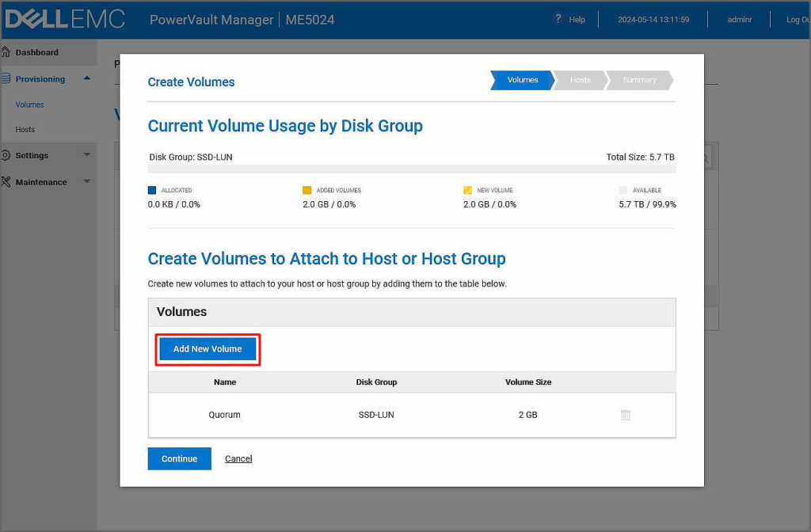Click the blue Allocated legend swatch

[x=152, y=191]
